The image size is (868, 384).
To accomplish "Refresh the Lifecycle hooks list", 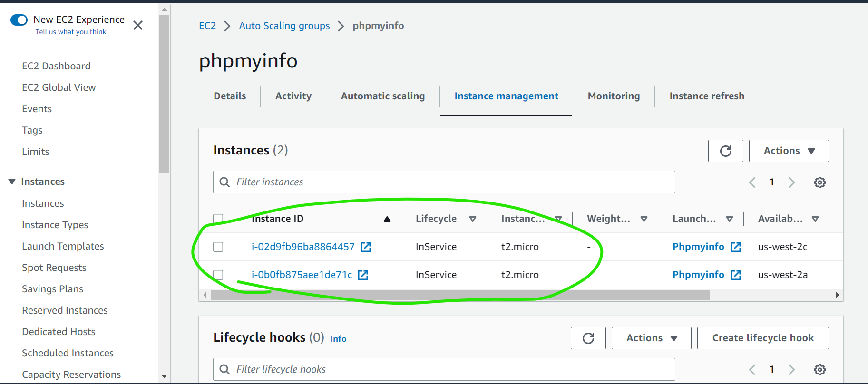I will click(588, 338).
